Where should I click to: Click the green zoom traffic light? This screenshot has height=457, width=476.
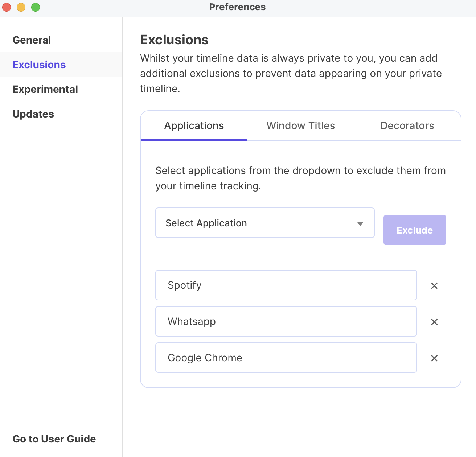pyautogui.click(x=35, y=7)
